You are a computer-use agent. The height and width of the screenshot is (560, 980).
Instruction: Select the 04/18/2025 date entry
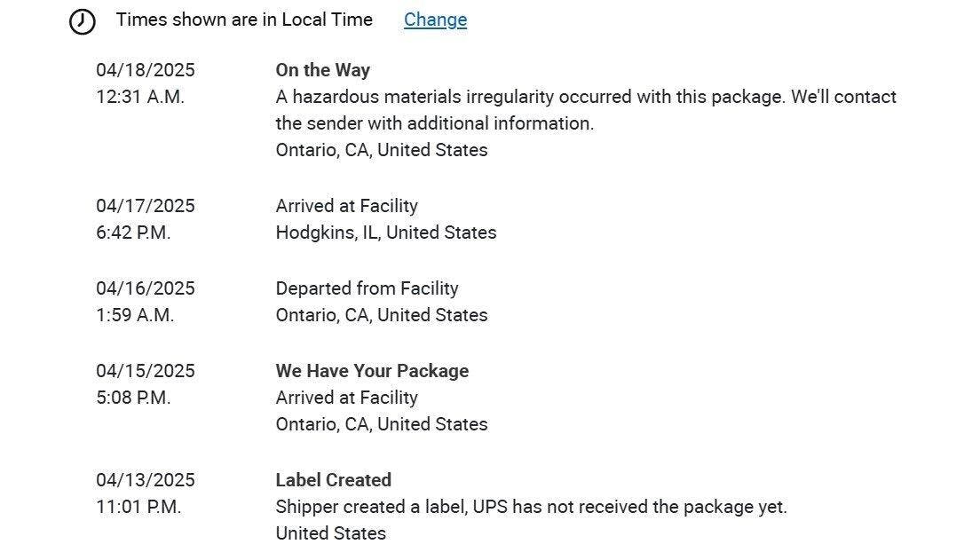point(146,70)
